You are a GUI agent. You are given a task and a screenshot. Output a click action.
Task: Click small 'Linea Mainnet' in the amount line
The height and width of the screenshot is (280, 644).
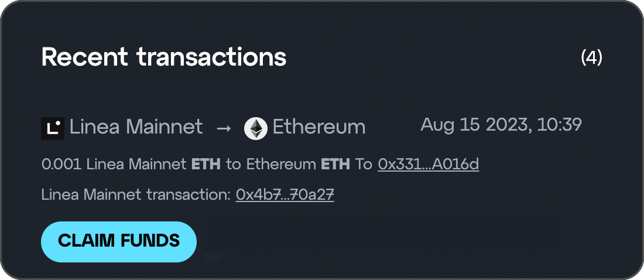click(x=137, y=165)
